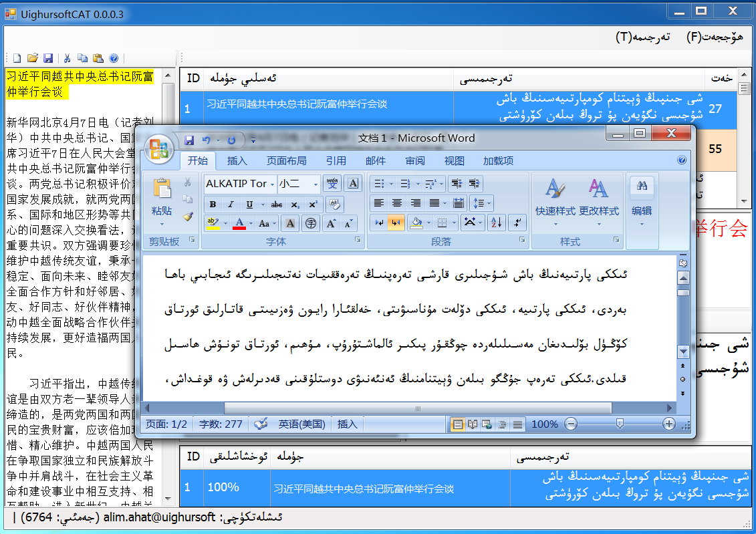Click the Strikethrough abc icon
Viewport: 756px width, 534px height.
pos(277,205)
